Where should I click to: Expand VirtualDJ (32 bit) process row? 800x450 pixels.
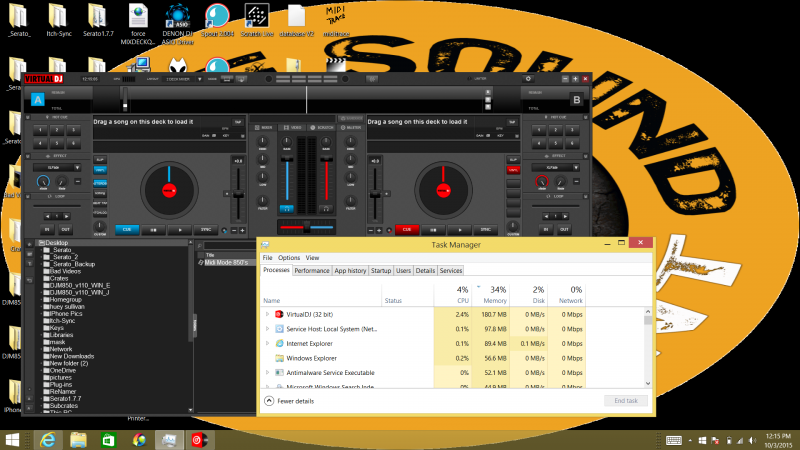click(x=267, y=314)
